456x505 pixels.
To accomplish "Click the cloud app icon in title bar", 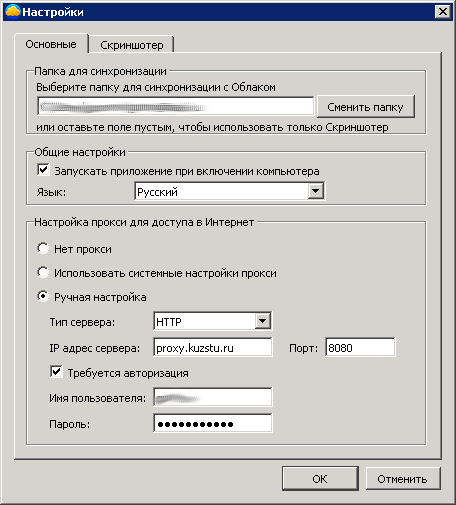I will tap(13, 12).
